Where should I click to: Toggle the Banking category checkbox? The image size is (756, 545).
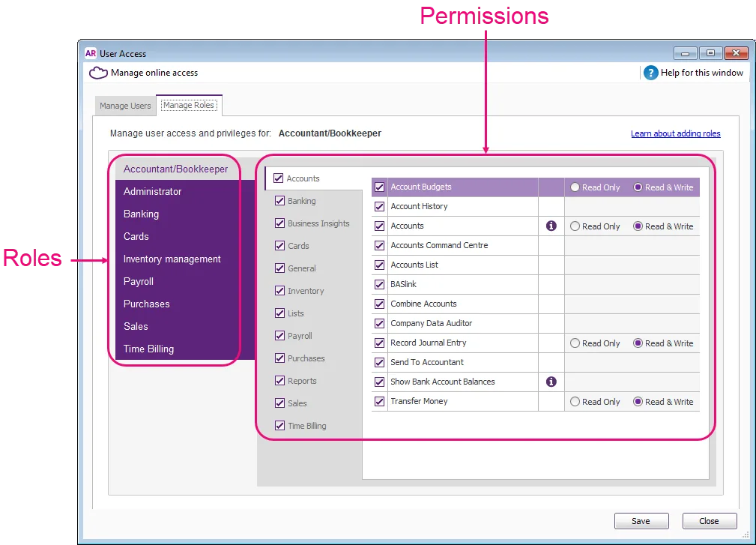click(279, 201)
